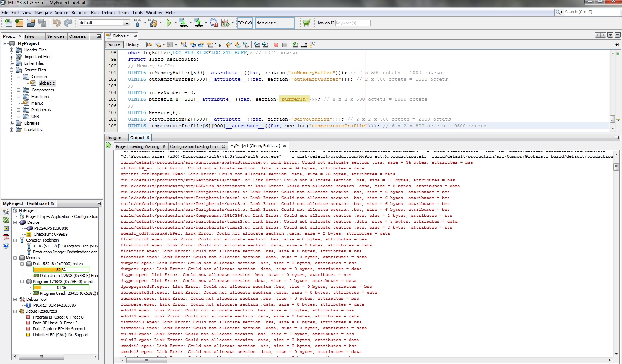Click the New File toolbar icon
The image size is (622, 364).
tap(8, 23)
